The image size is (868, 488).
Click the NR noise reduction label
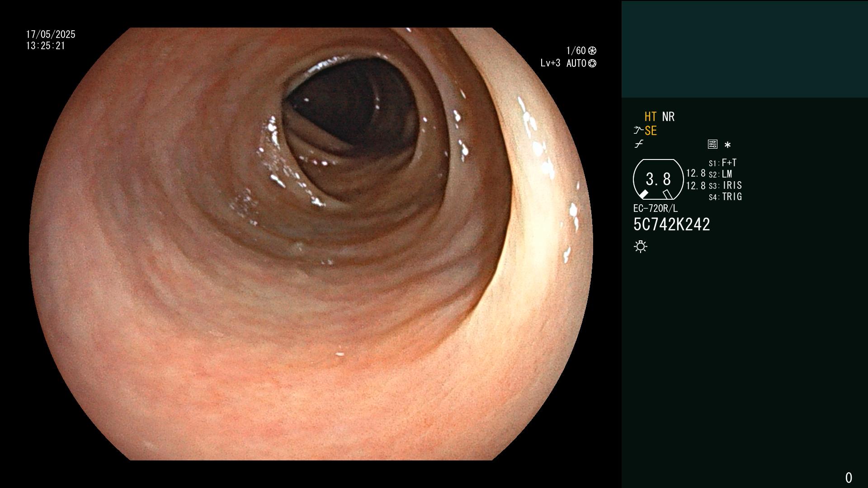click(668, 117)
